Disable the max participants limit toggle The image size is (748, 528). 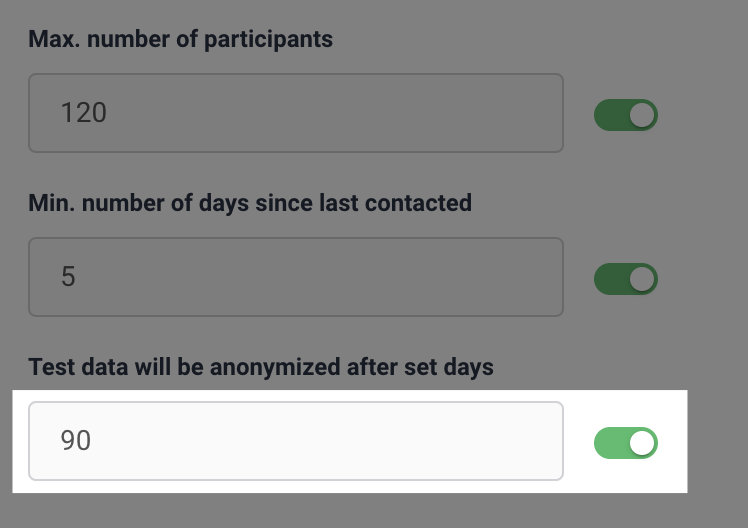tap(626, 115)
